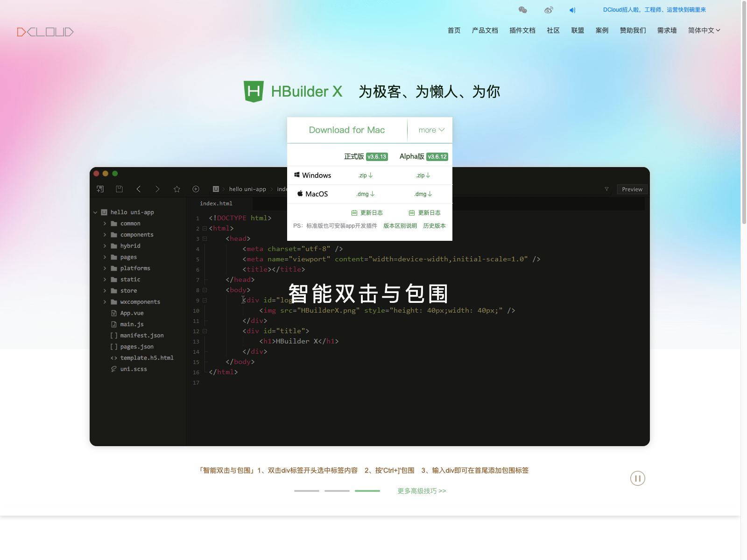
Task: Expand the components folder
Action: point(105,235)
